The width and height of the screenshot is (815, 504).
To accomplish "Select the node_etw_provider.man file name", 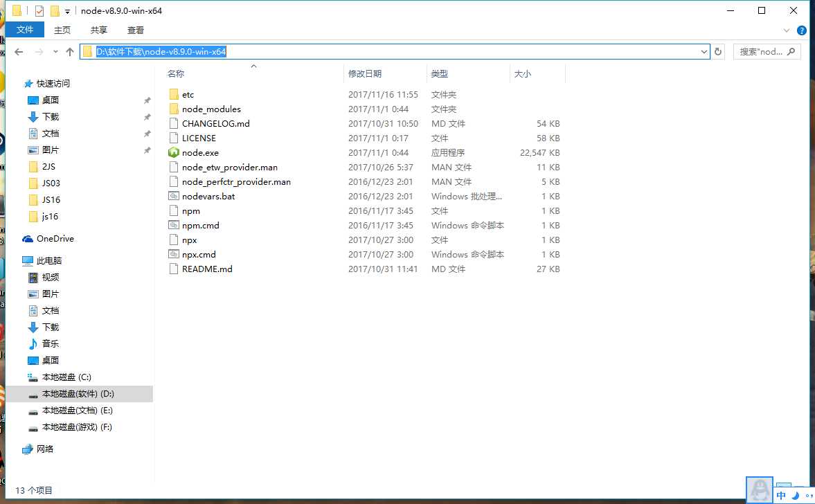I will click(230, 168).
